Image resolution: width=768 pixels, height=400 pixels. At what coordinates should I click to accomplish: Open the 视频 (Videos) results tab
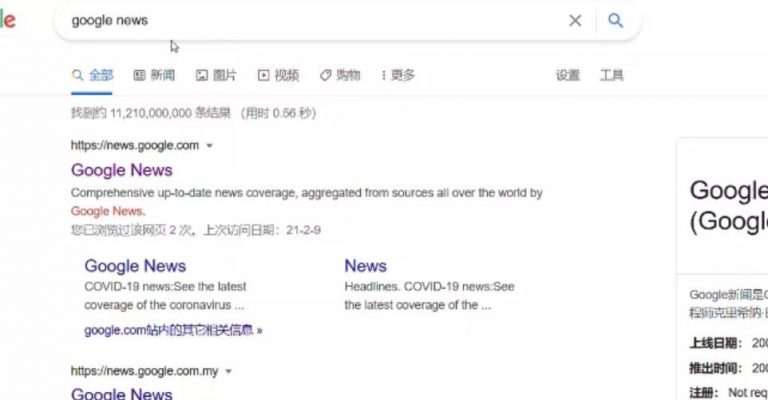[278, 75]
